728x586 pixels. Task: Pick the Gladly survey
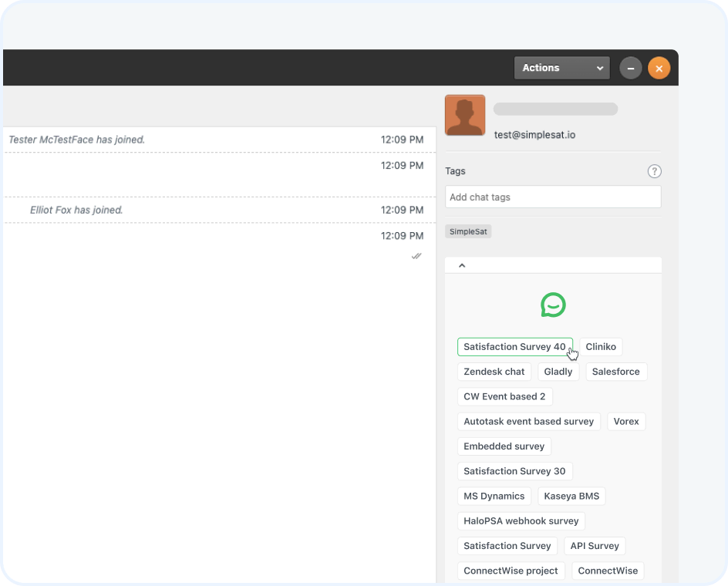coord(558,371)
